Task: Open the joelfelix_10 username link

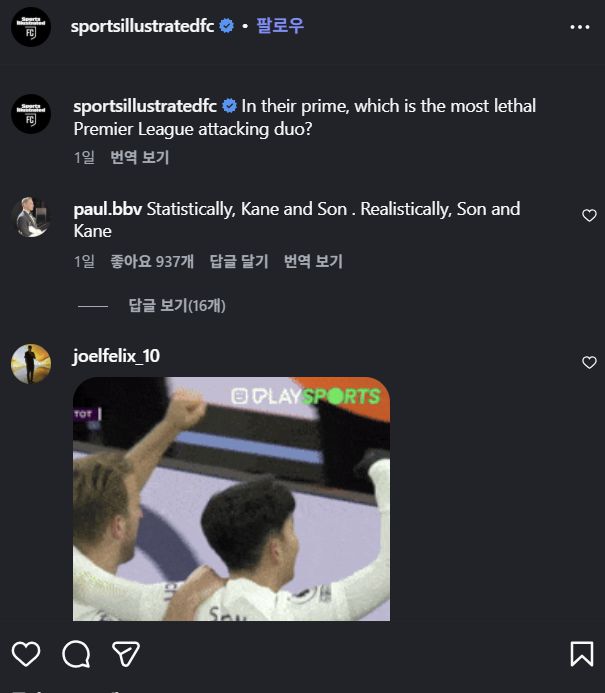Action: click(x=116, y=356)
